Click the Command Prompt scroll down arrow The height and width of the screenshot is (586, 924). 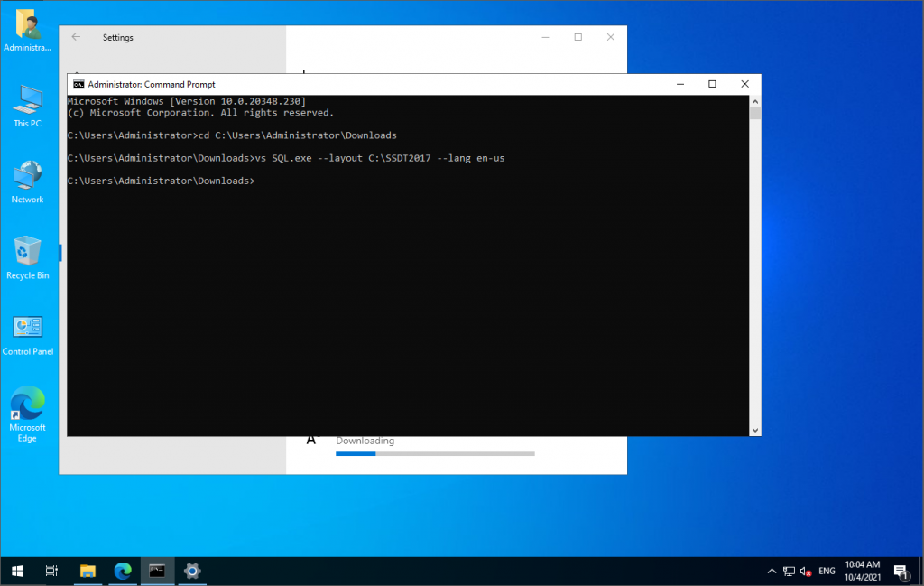pos(755,431)
